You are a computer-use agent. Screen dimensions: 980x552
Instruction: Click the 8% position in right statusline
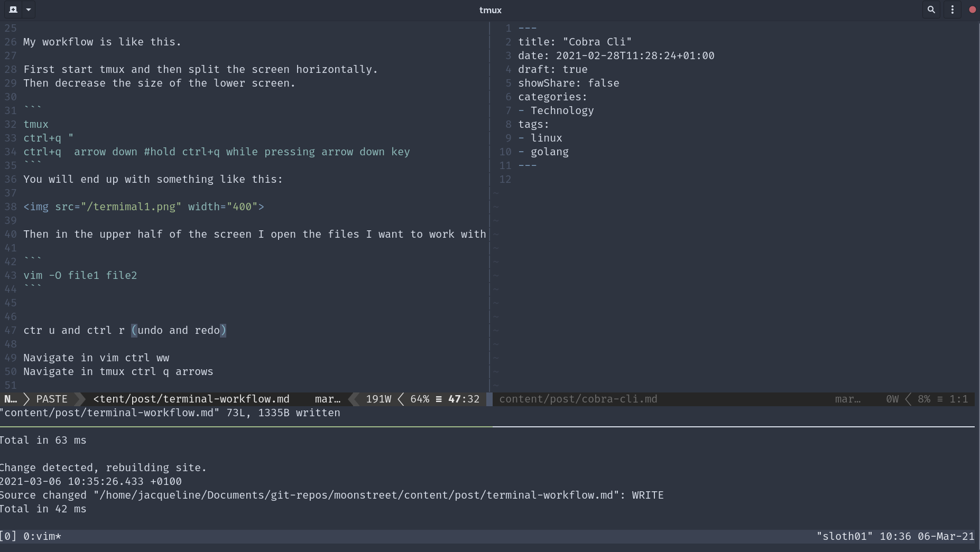click(x=924, y=399)
